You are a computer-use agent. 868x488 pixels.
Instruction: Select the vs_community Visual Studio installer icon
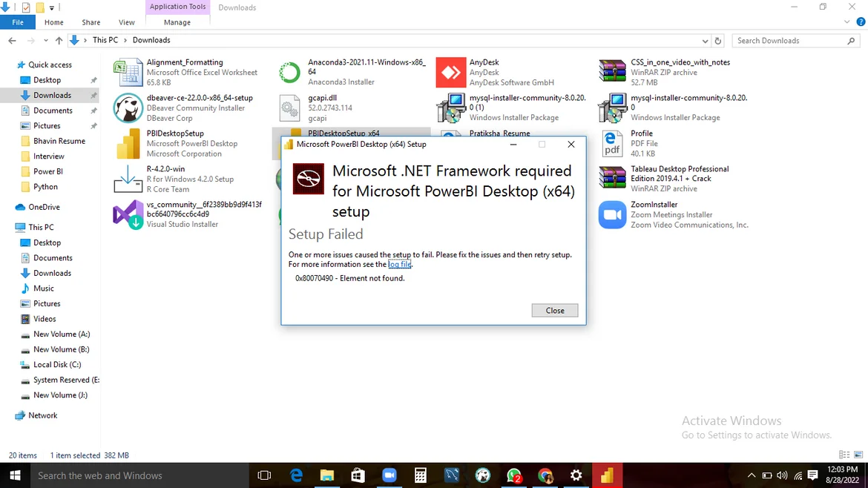coord(128,215)
